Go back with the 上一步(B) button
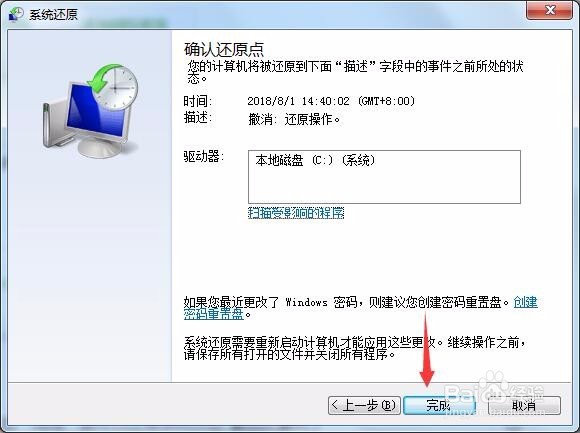Screen dimensions: 580x433 (364, 406)
